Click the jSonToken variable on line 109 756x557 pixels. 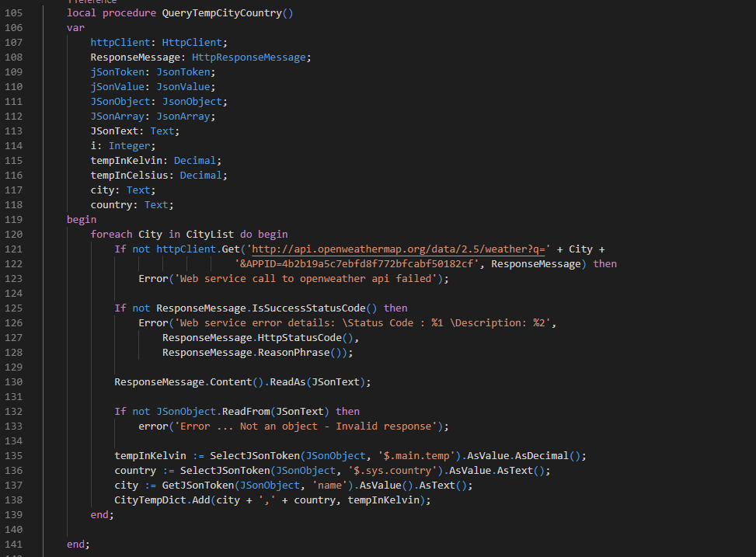(x=117, y=72)
